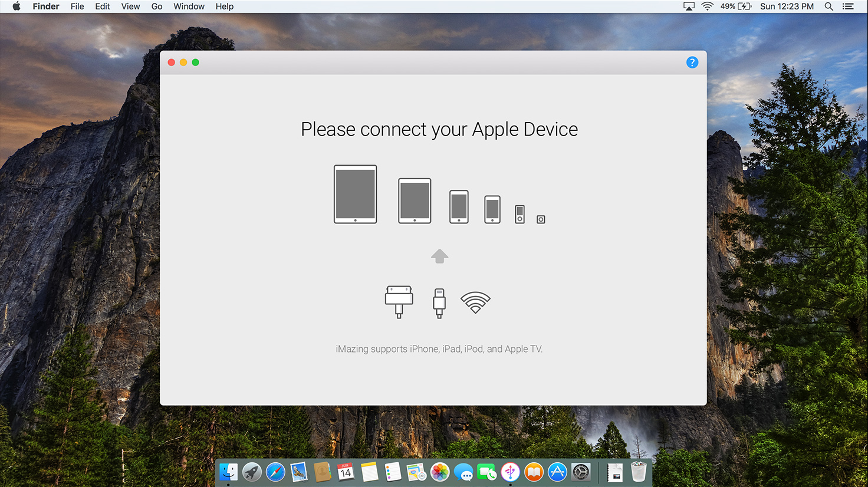Open the Help menu
The image size is (868, 487).
[x=225, y=6]
